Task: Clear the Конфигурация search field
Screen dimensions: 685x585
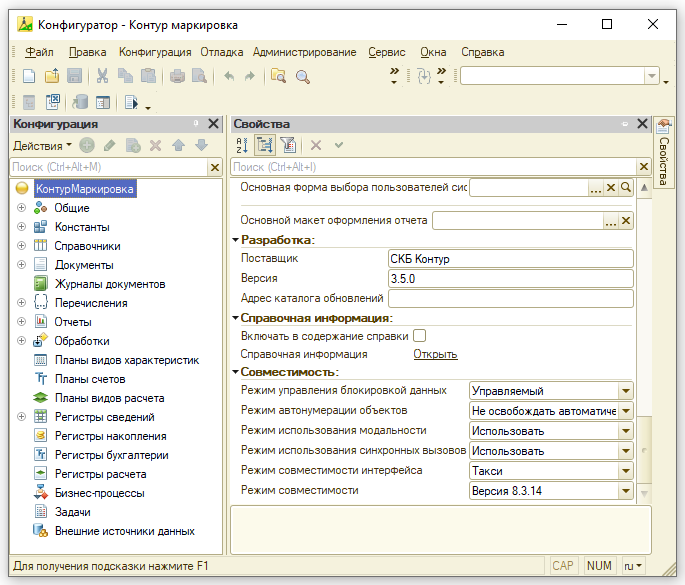Action: 214,168
